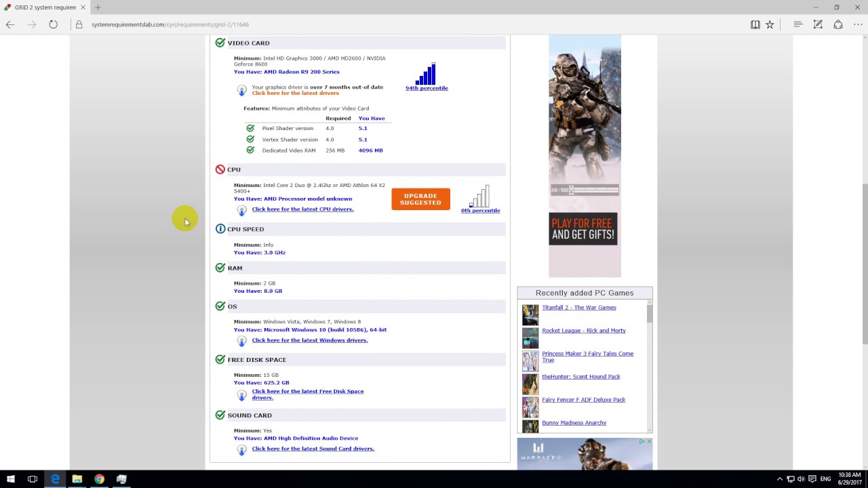The height and width of the screenshot is (488, 868).
Task: Show hidden system tray icons chevron
Action: coord(779,479)
